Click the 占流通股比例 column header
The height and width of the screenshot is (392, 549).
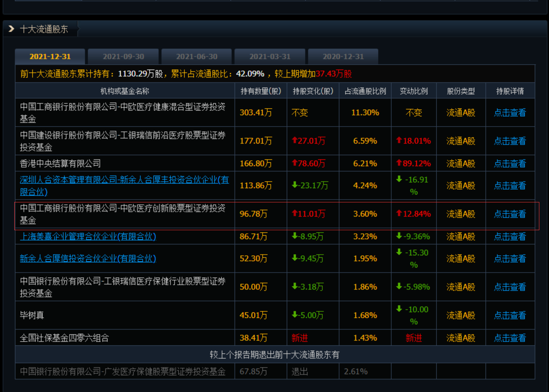coord(365,91)
